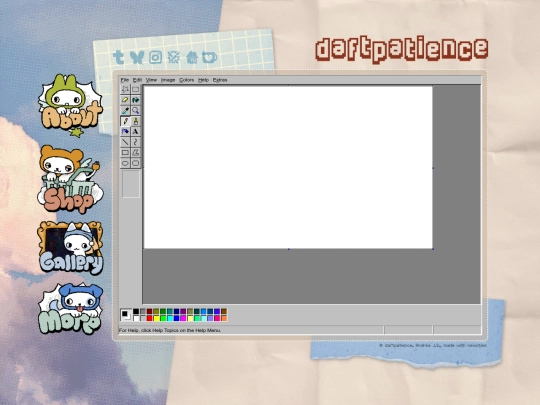
Task: Go to the About page
Action: (x=70, y=105)
